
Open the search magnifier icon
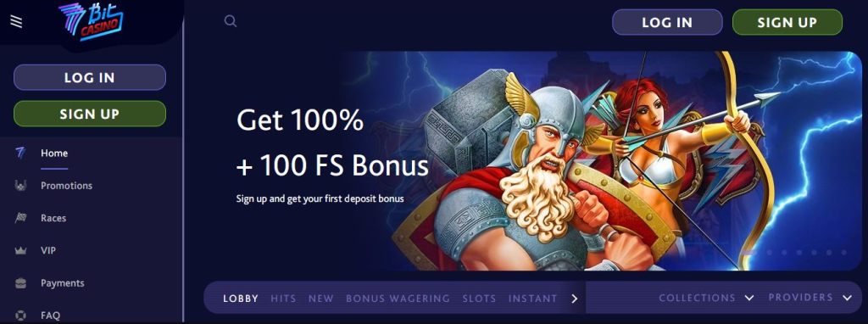pyautogui.click(x=231, y=21)
